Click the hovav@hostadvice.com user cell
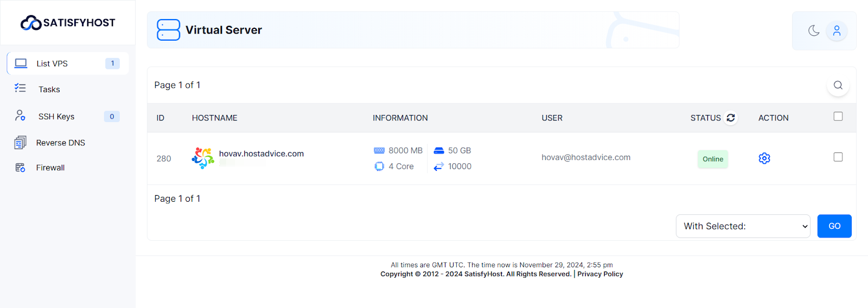Image resolution: width=868 pixels, height=308 pixels. point(586,157)
